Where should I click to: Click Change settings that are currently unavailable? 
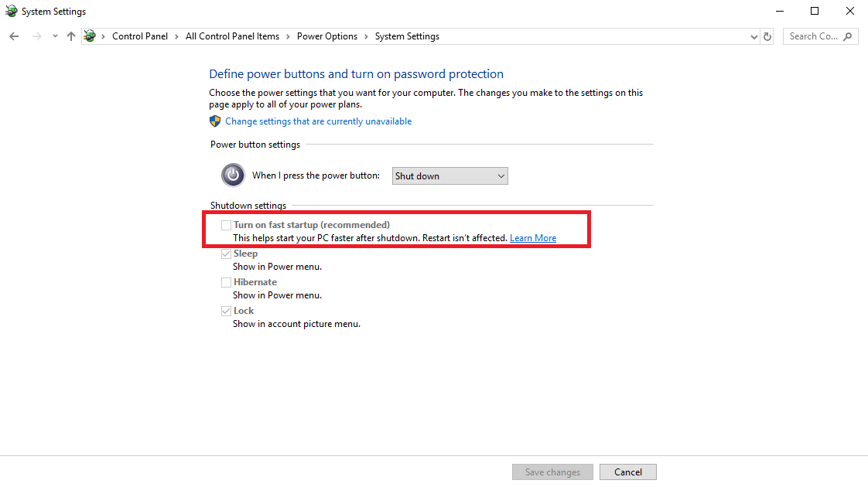(x=318, y=121)
